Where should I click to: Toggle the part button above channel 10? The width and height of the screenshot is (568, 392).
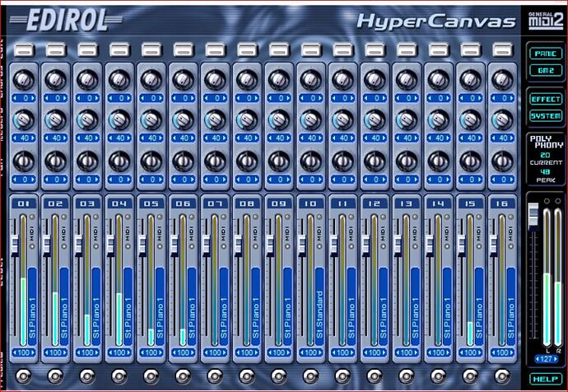(x=311, y=49)
